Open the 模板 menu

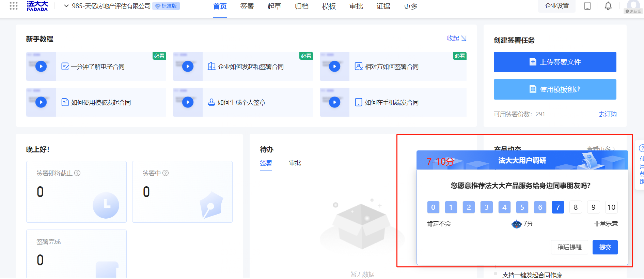coord(329,6)
